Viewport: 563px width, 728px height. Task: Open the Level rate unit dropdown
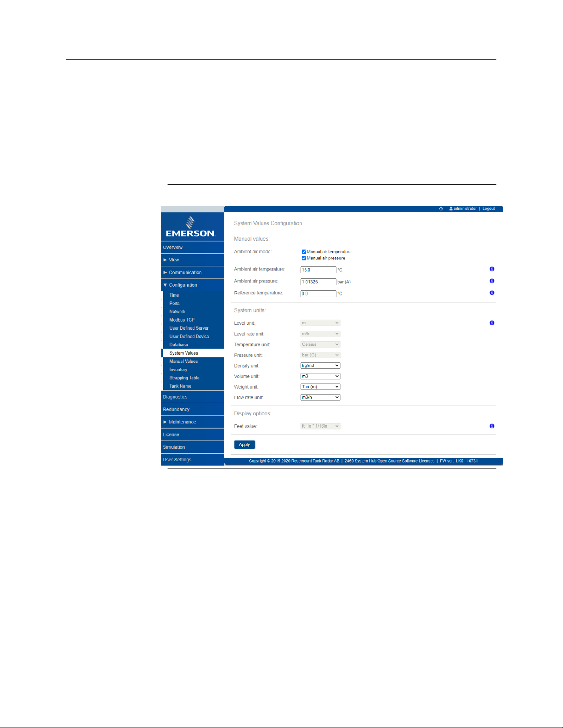coord(320,334)
